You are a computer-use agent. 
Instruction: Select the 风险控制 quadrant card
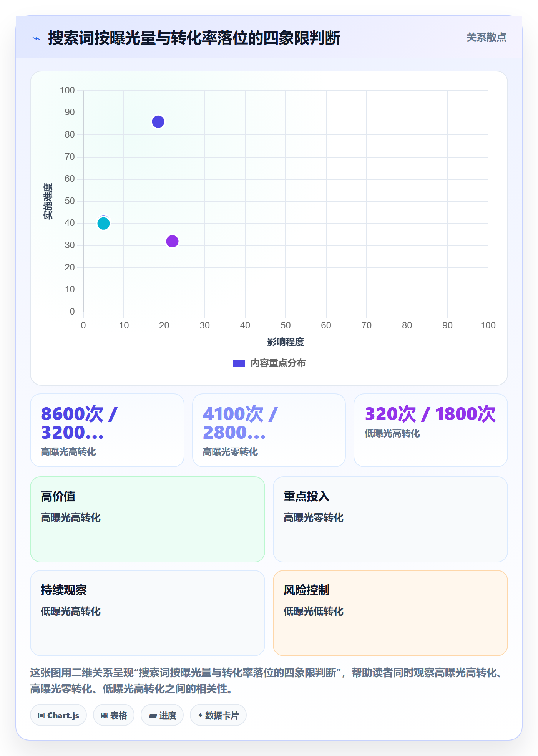[390, 613]
